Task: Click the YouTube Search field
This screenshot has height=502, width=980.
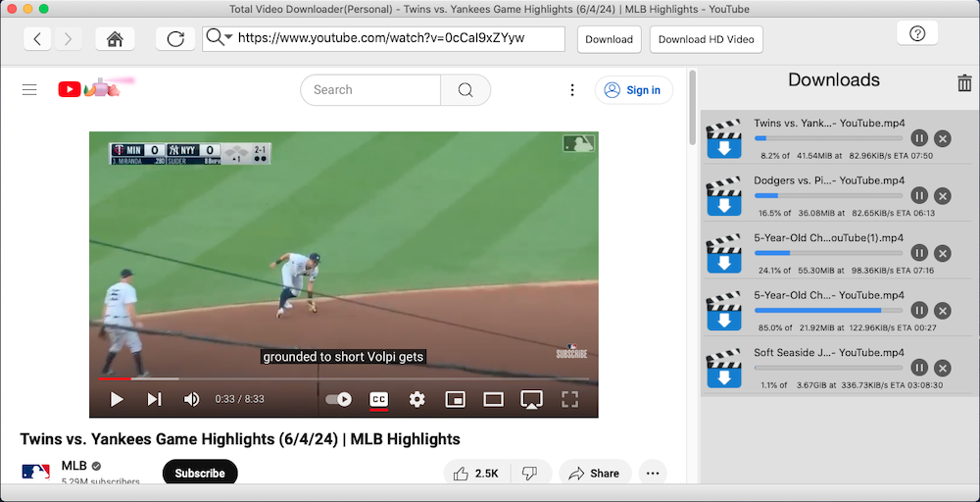Action: coord(370,90)
